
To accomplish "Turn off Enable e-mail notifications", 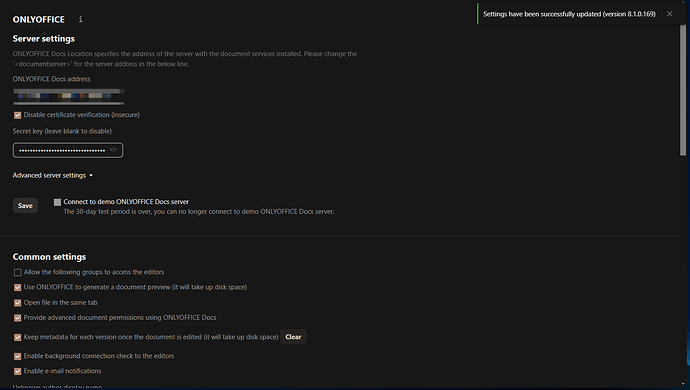I will [x=18, y=372].
